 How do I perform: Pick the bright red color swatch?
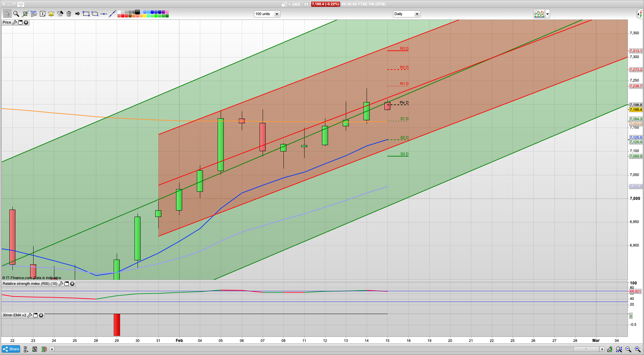[123, 16]
